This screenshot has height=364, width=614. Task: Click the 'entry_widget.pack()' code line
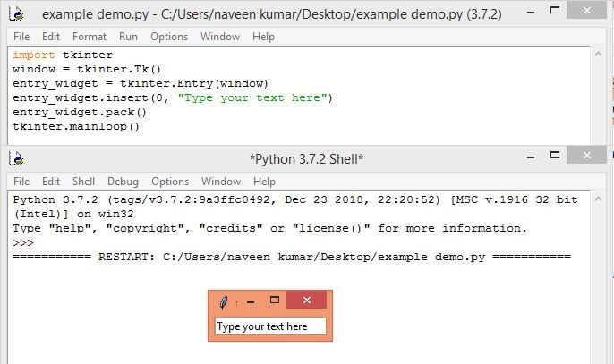click(80, 113)
